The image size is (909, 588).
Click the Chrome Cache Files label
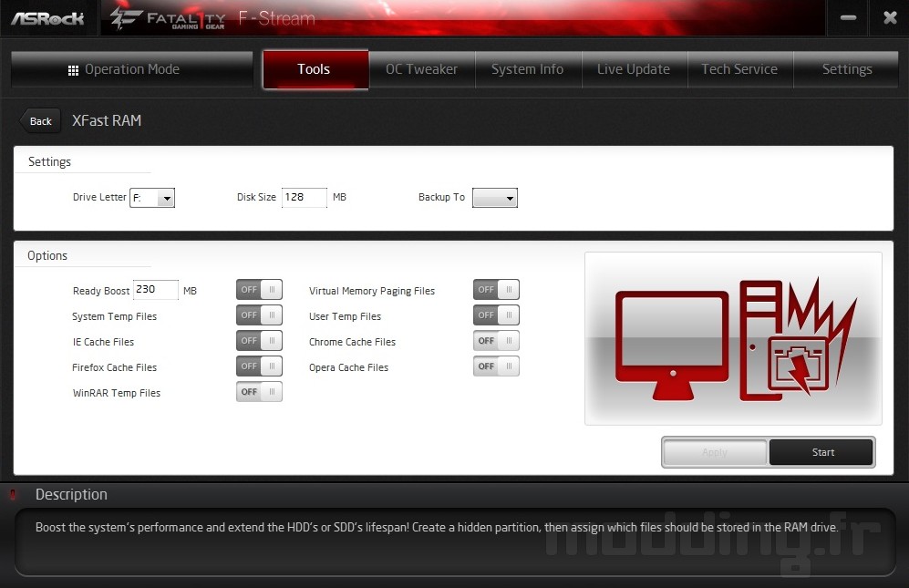[353, 342]
